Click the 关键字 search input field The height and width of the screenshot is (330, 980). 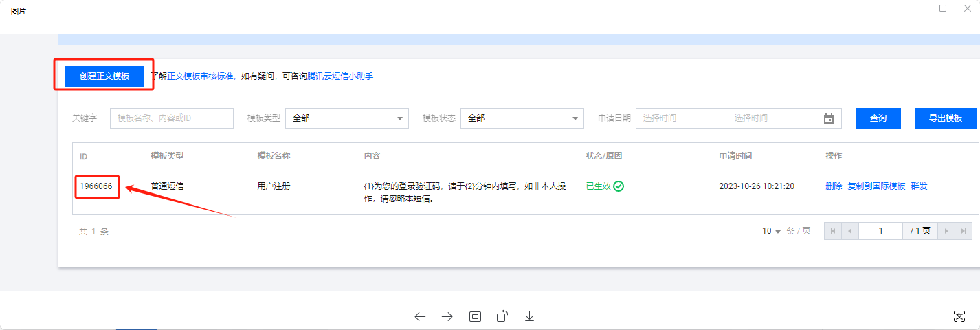coord(172,118)
